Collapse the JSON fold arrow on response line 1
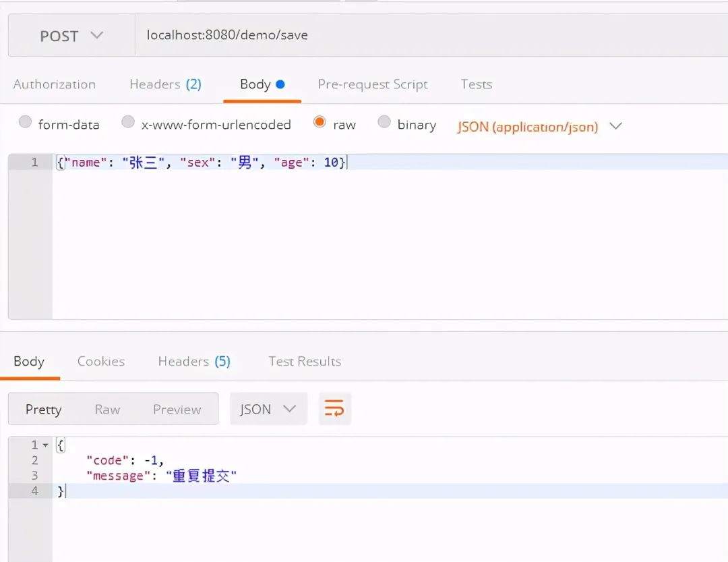The image size is (728, 562). 45,445
